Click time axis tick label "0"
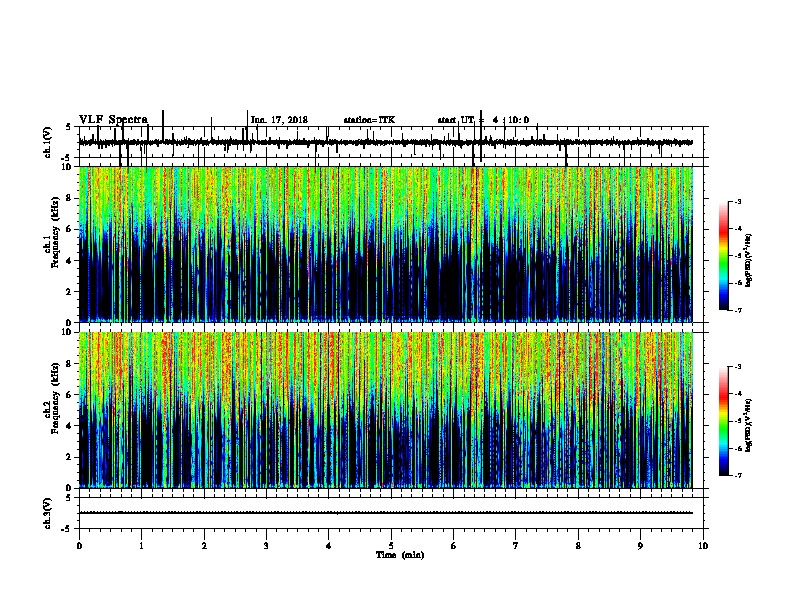Image resolution: width=792 pixels, height=612 pixels. (x=79, y=546)
